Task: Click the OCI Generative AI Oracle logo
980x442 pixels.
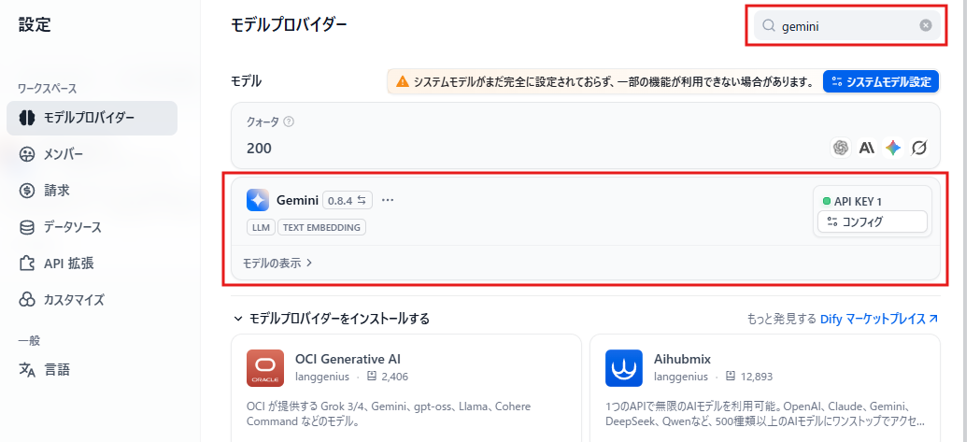Action: click(265, 368)
